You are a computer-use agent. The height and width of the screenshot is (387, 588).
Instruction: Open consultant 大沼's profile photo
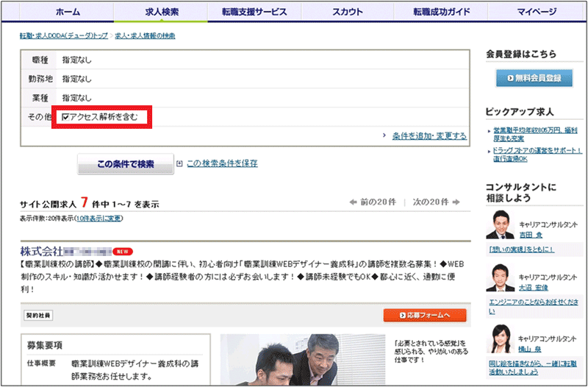[x=500, y=277]
